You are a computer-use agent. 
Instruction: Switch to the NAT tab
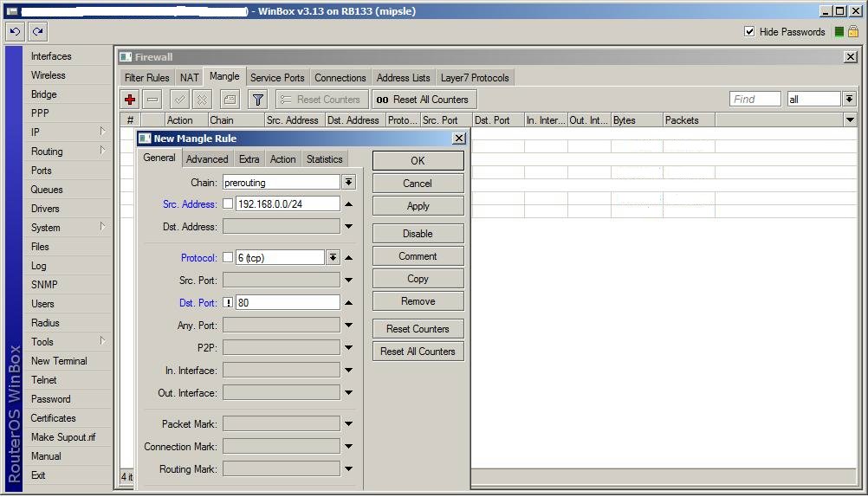tap(190, 78)
